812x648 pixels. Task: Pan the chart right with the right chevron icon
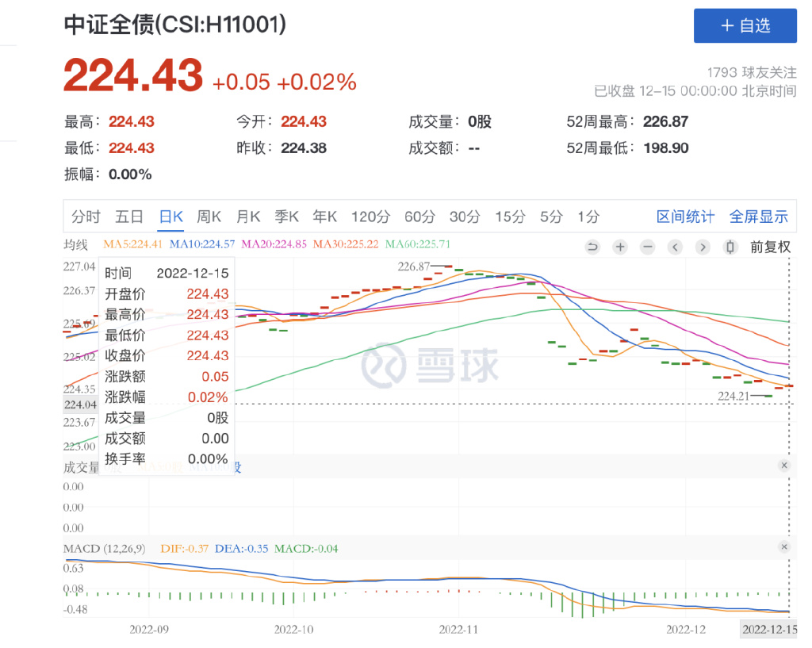[703, 247]
